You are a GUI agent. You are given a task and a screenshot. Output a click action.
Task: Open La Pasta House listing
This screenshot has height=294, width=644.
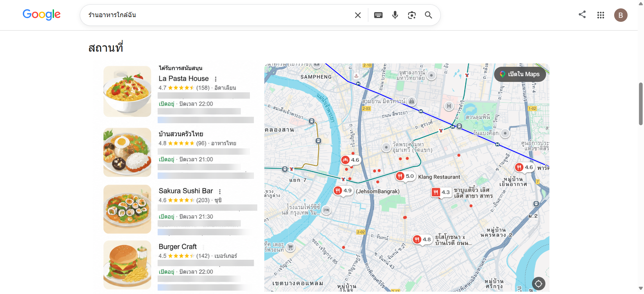click(183, 79)
